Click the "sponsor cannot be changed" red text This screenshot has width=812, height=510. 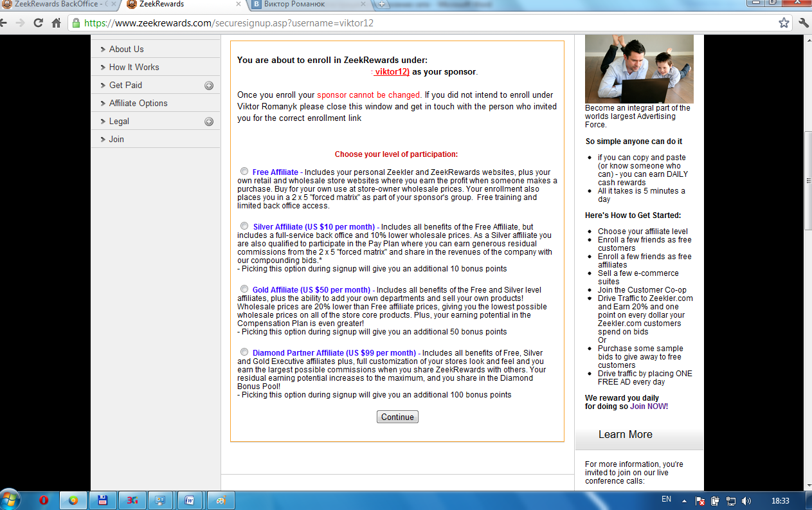pos(368,95)
